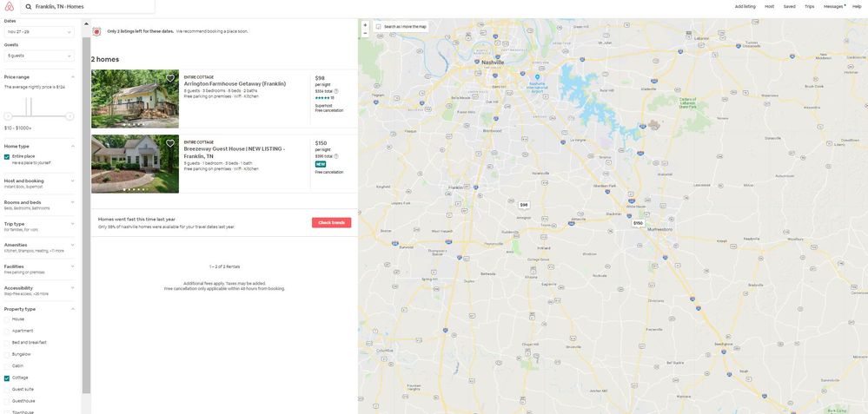868x414 pixels.
Task: Open the Guests dropdown
Action: pos(39,56)
